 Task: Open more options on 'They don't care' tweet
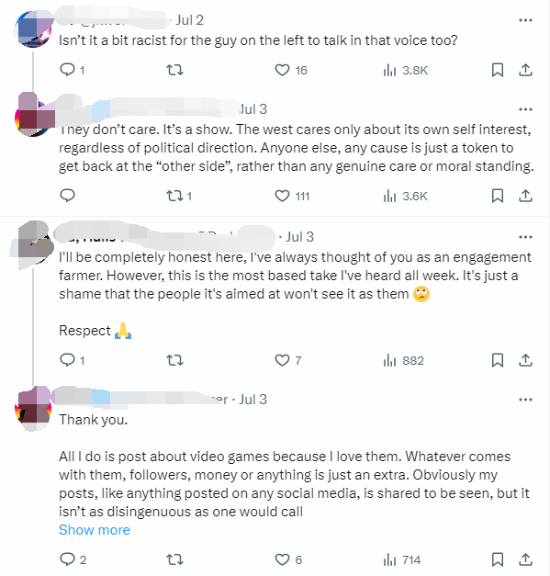tap(525, 109)
